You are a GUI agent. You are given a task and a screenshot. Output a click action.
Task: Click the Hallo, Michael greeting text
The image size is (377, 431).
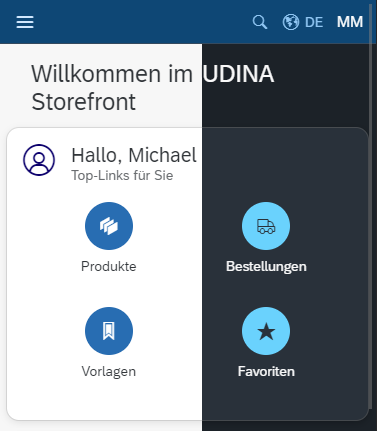(x=134, y=155)
